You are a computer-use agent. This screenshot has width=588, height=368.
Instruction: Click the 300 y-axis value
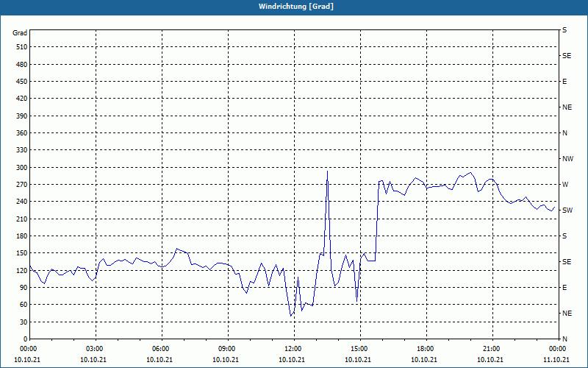(x=21, y=168)
